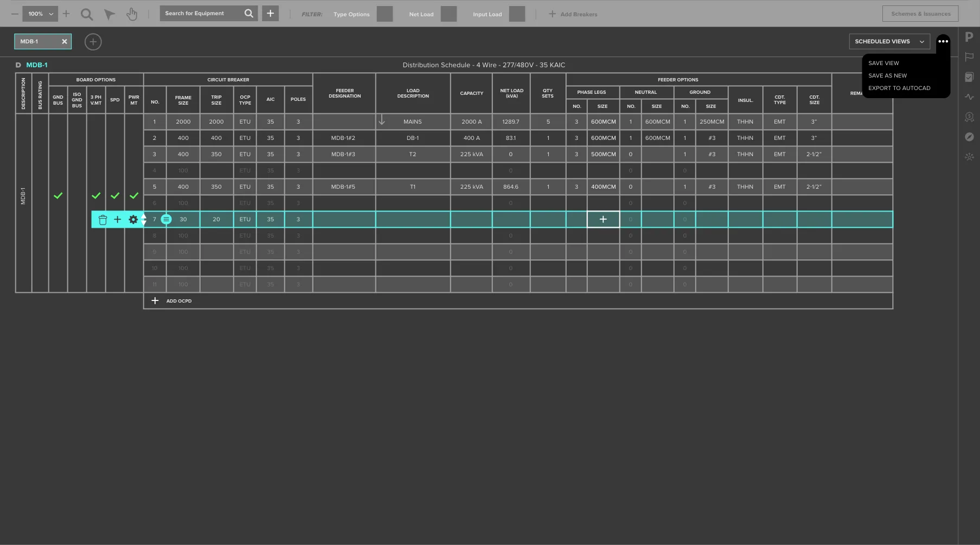Screen dimensions: 980x545
Task: Toggle the PWR MT checkmark
Action: pos(134,196)
